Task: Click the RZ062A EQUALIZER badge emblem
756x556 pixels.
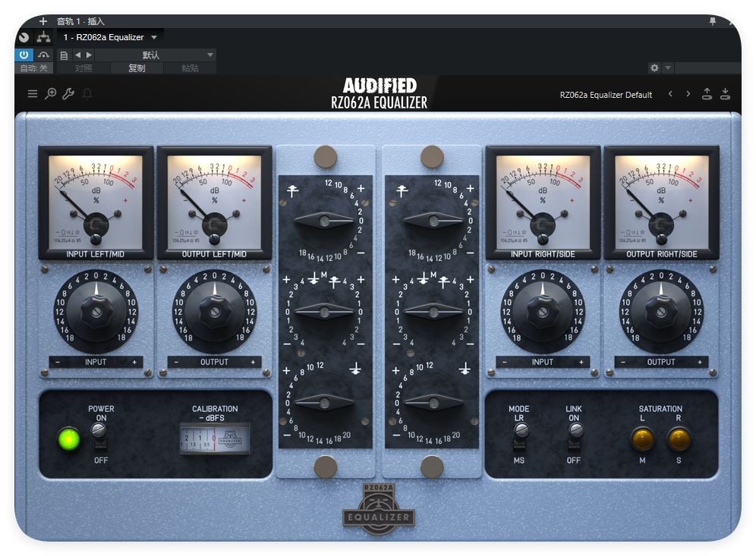Action: point(379,509)
